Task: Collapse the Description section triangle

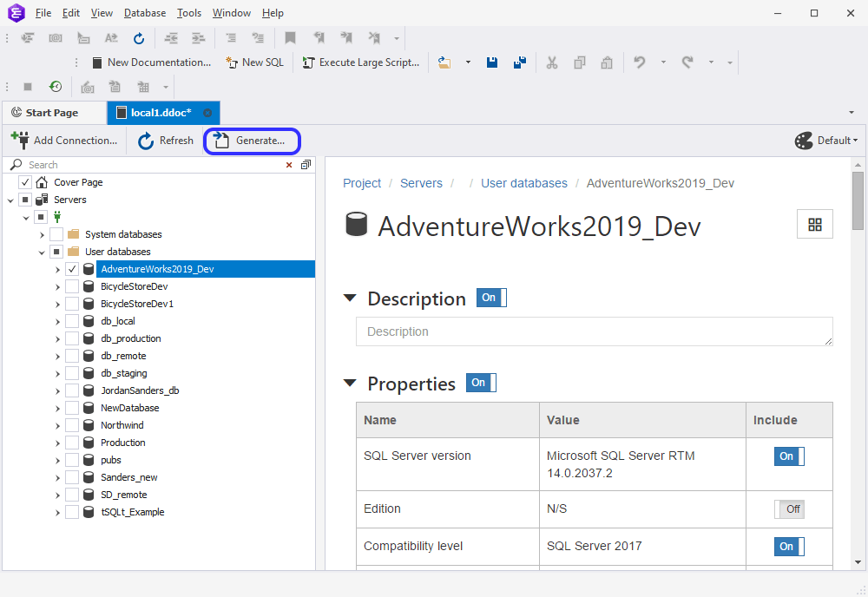Action: pyautogui.click(x=350, y=298)
